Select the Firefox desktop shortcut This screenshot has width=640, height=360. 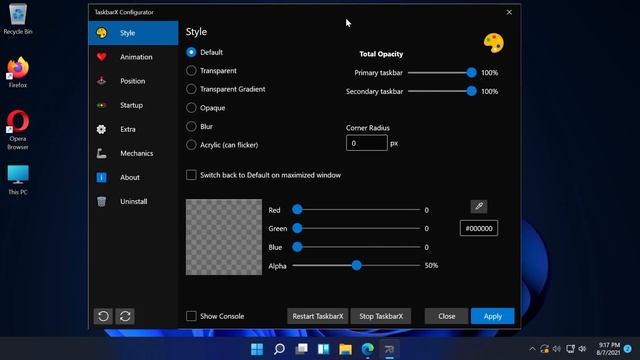click(18, 73)
